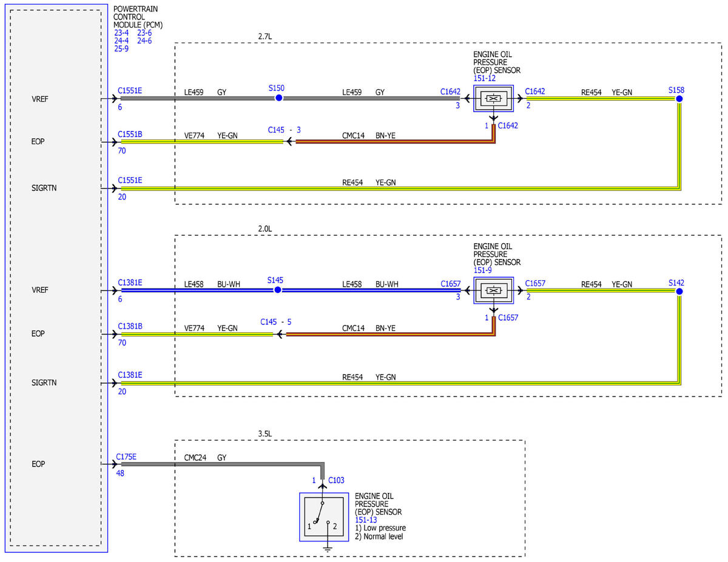Click the C1551E label above pin 20
Image resolution: width=728 pixels, height=562 pixels.
[x=130, y=180]
